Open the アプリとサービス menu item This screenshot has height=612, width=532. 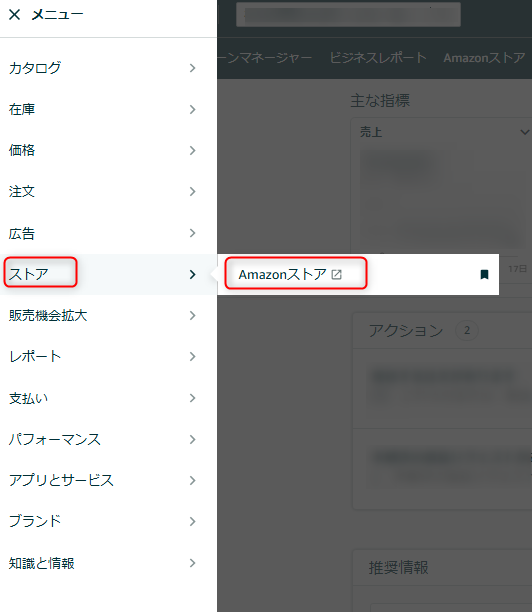(109, 480)
